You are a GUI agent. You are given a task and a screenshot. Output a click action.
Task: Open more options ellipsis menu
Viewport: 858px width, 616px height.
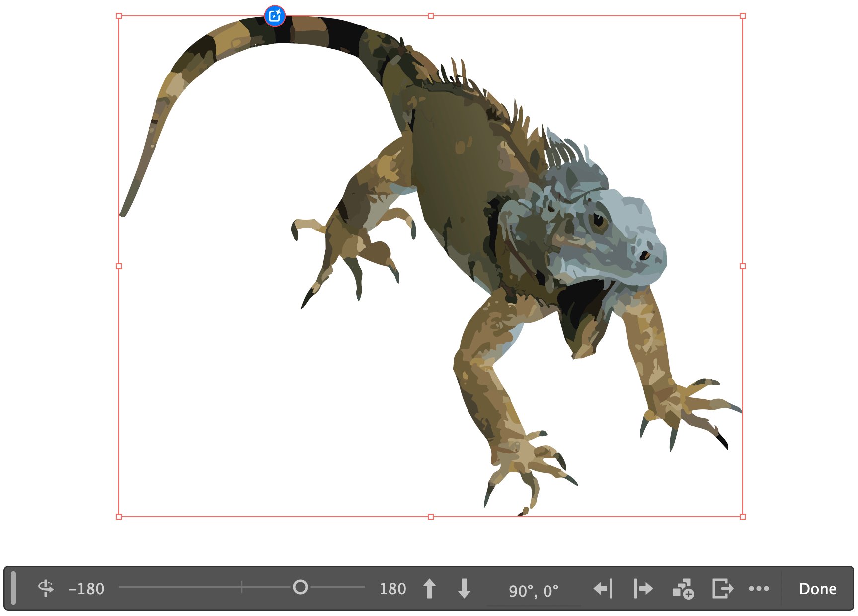[x=759, y=589]
